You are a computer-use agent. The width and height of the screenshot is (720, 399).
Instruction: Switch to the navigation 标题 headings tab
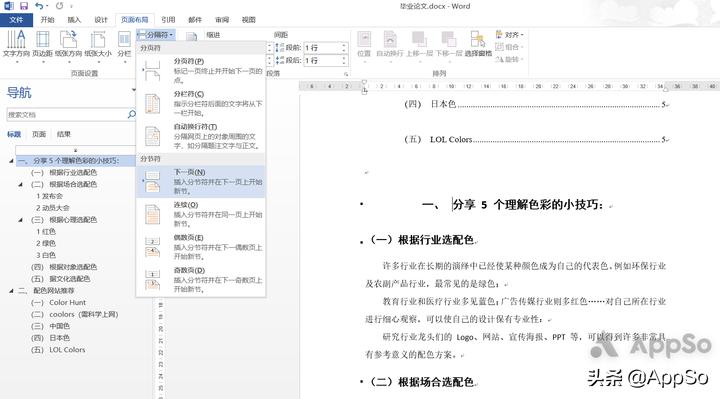click(x=14, y=134)
